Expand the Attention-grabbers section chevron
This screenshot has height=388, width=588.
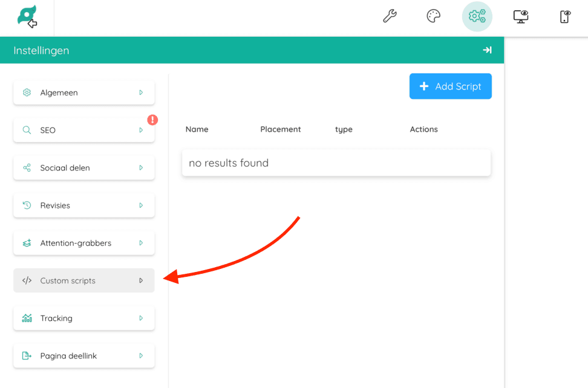(x=141, y=243)
